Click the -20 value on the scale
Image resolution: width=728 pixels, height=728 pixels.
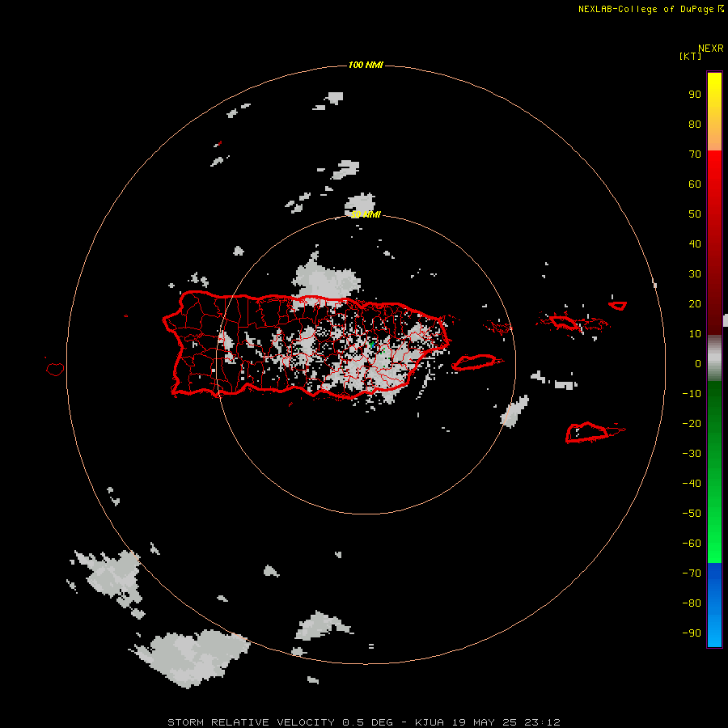692,423
